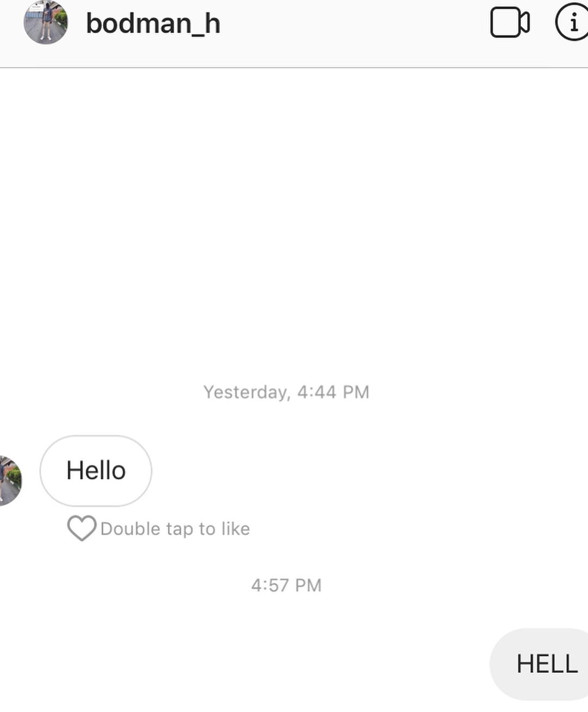The height and width of the screenshot is (712, 588).
Task: Select the received Hello message bubble
Action: (96, 471)
